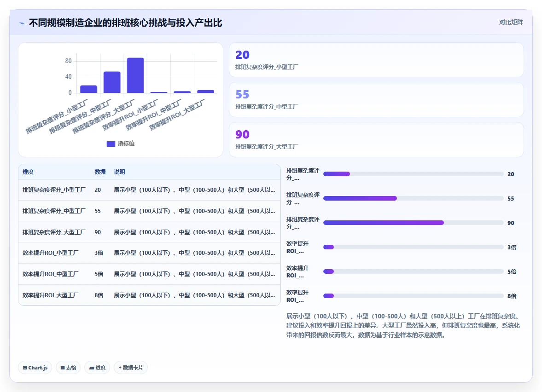Click the 数据 column header
This screenshot has width=542, height=392.
[x=100, y=172]
